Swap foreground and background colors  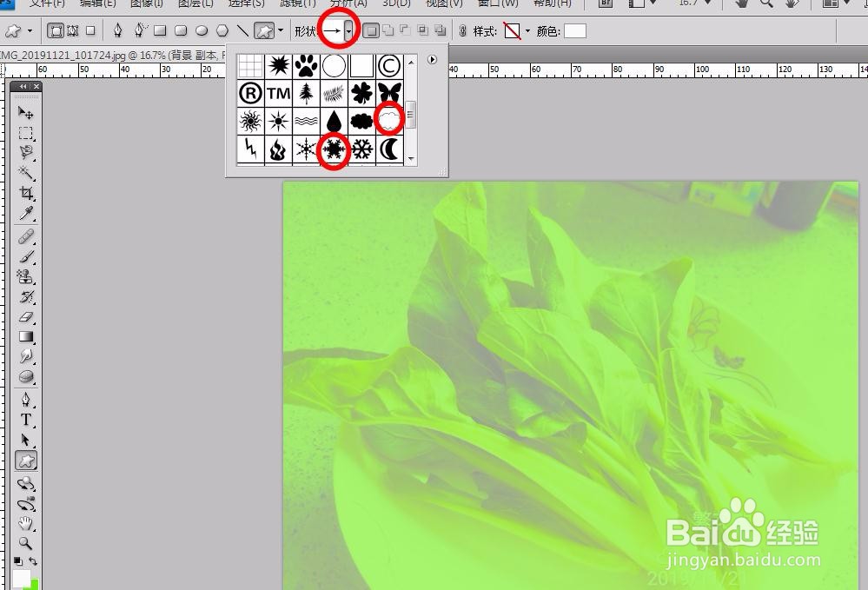tap(33, 560)
